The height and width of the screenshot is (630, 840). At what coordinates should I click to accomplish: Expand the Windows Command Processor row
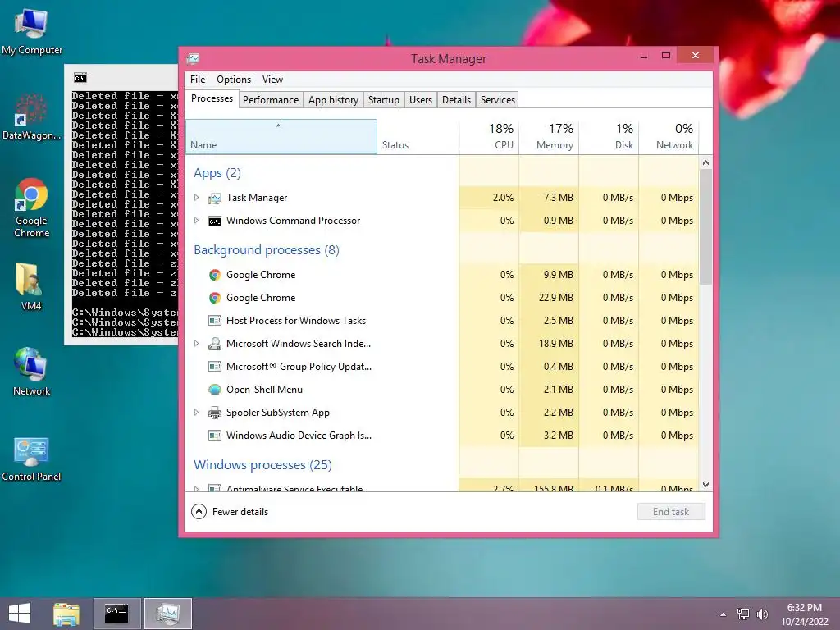[x=197, y=221]
